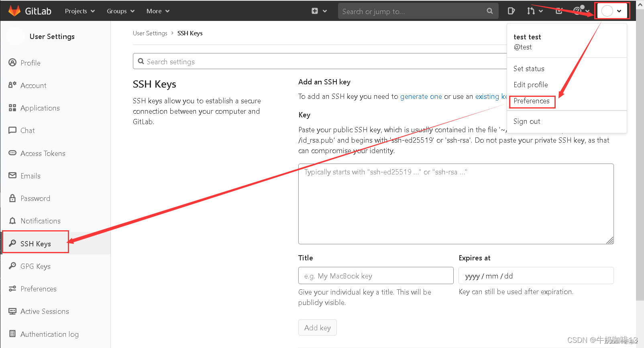Focus the Title input field
The width and height of the screenshot is (644, 348).
pyautogui.click(x=376, y=276)
